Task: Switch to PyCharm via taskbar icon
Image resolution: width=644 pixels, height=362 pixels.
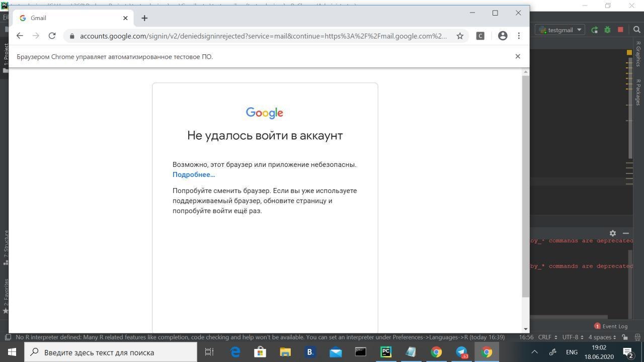Action: (386, 352)
